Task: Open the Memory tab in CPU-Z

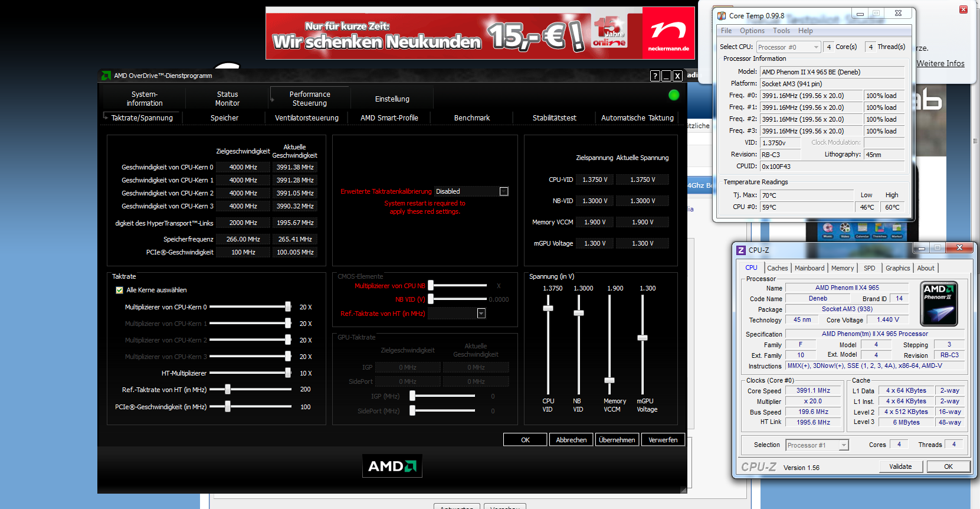Action: [843, 268]
